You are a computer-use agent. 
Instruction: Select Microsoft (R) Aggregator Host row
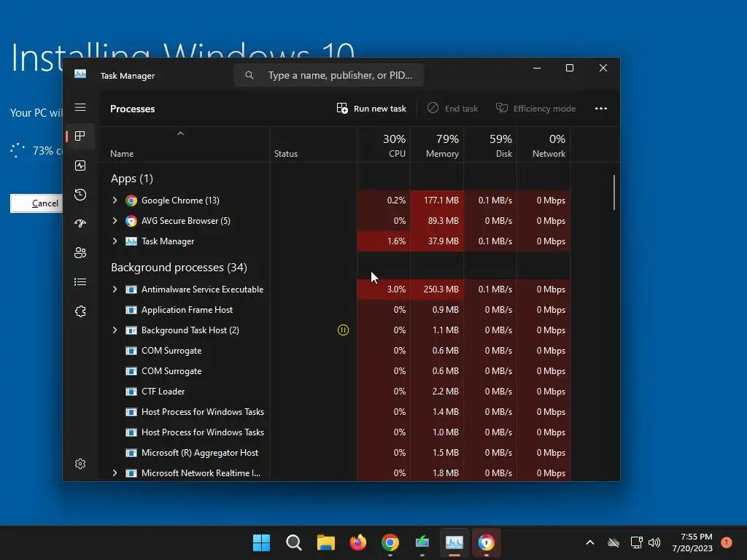[x=335, y=453]
